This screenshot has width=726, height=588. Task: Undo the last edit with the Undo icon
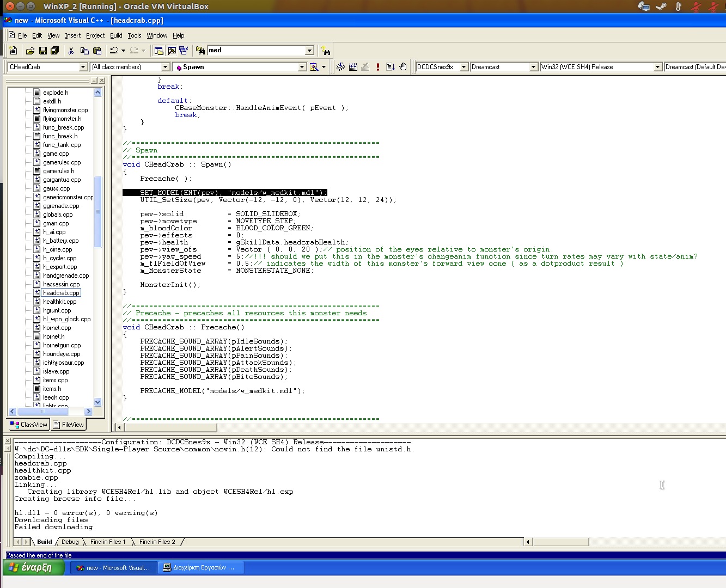click(114, 51)
